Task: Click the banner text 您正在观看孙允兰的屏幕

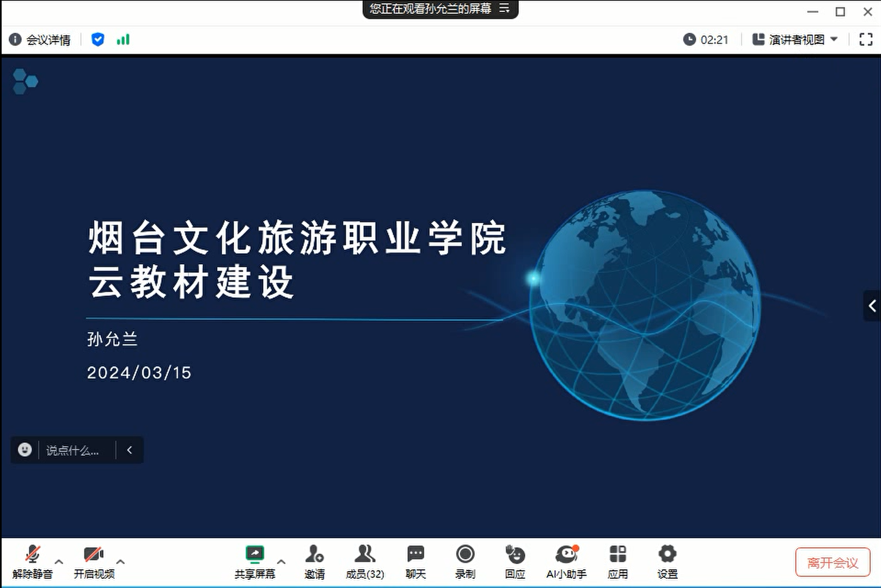Action: pyautogui.click(x=430, y=9)
